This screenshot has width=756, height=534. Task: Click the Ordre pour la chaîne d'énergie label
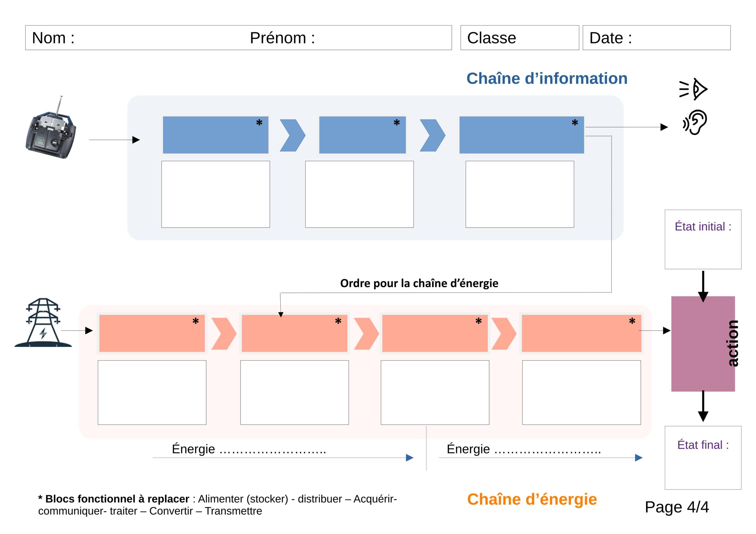coord(419,283)
